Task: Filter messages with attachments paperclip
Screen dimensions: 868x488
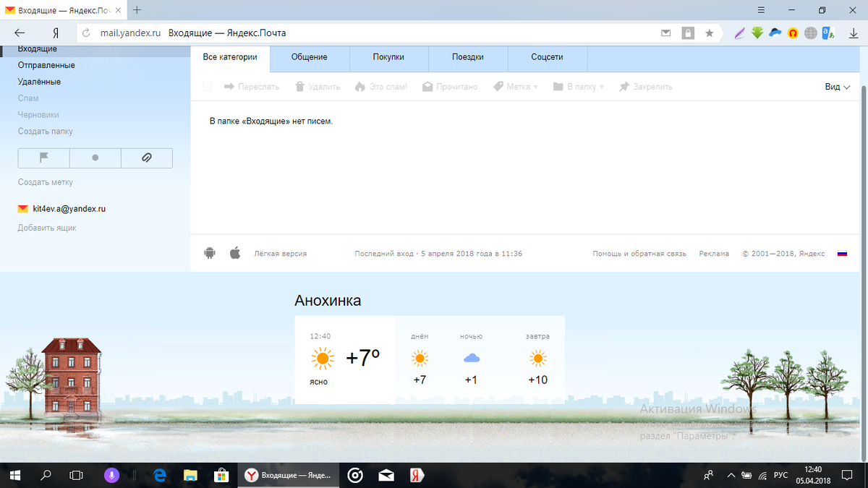Action: 147,158
